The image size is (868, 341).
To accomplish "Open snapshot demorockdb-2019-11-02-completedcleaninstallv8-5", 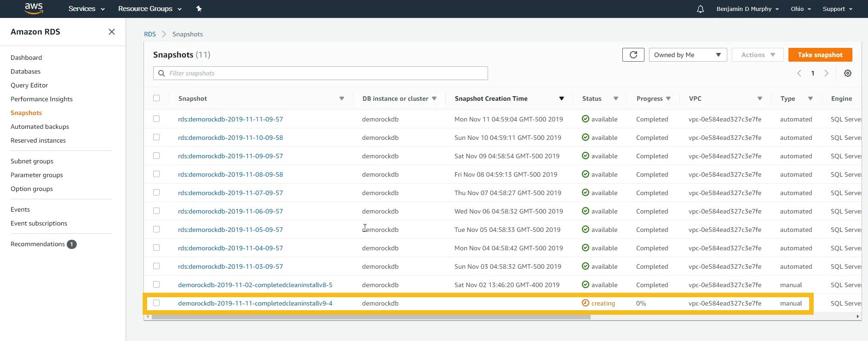I will pyautogui.click(x=255, y=285).
